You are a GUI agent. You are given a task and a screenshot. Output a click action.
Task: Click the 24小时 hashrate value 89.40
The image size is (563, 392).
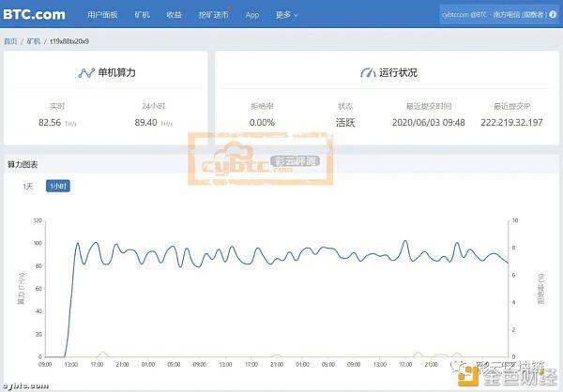(145, 123)
